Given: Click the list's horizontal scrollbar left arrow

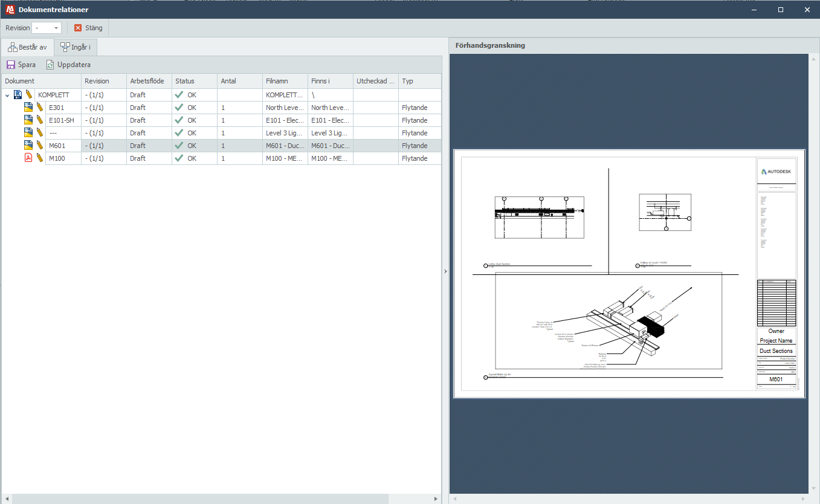Looking at the screenshot, I should point(6,499).
